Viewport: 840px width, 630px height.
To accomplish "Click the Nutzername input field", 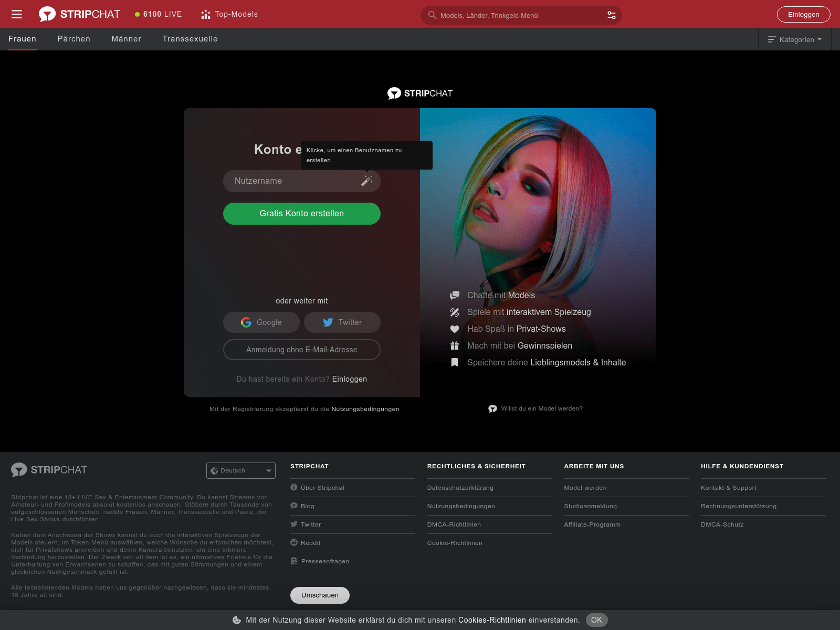I will tap(302, 181).
